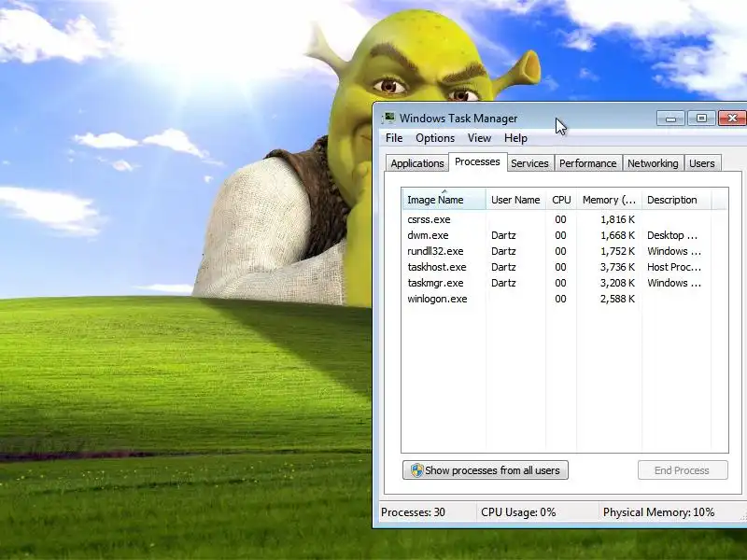Sort by Image Name column header
The width and height of the screenshot is (747, 560).
coord(444,200)
